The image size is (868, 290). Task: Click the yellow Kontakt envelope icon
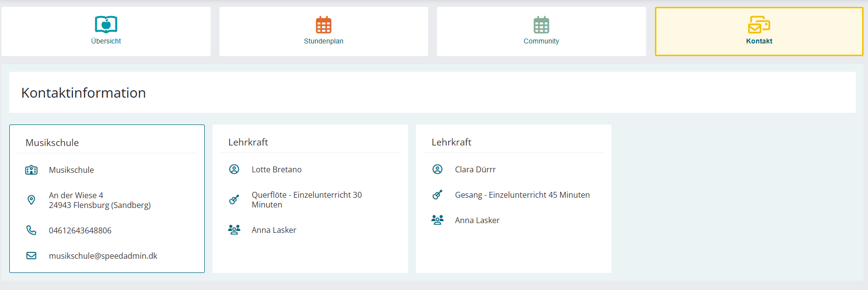[x=759, y=24]
